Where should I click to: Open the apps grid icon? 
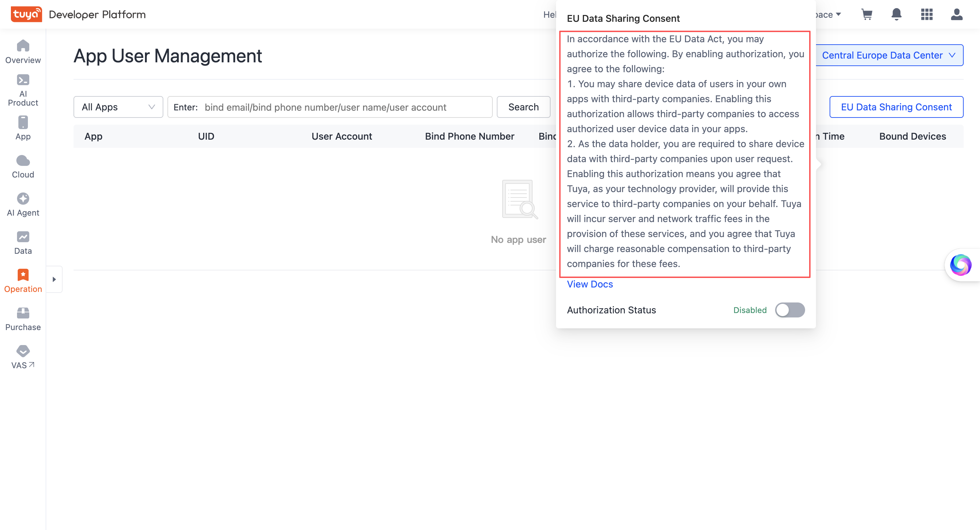[x=927, y=14]
